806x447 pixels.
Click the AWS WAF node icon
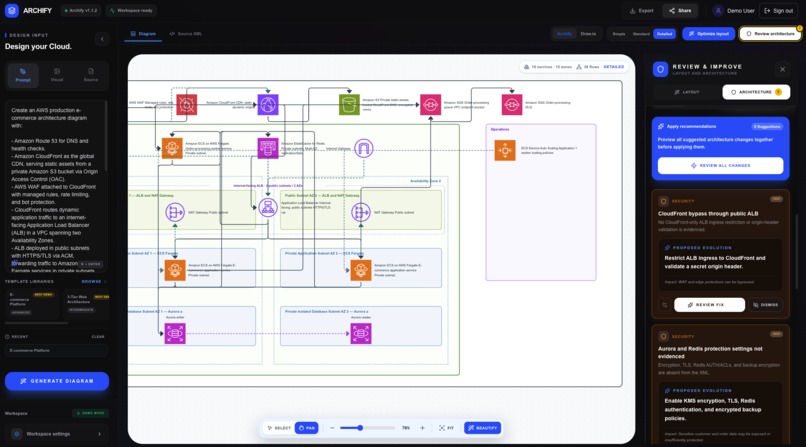pos(187,105)
